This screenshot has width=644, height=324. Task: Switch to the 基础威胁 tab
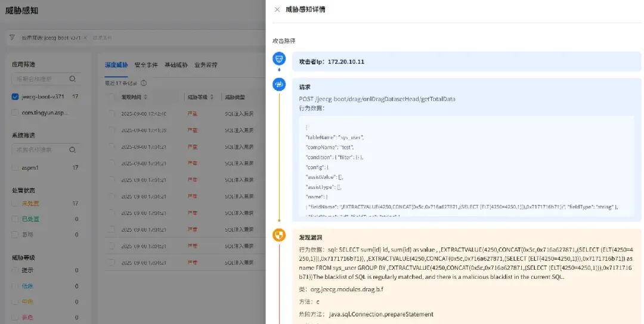(176, 65)
